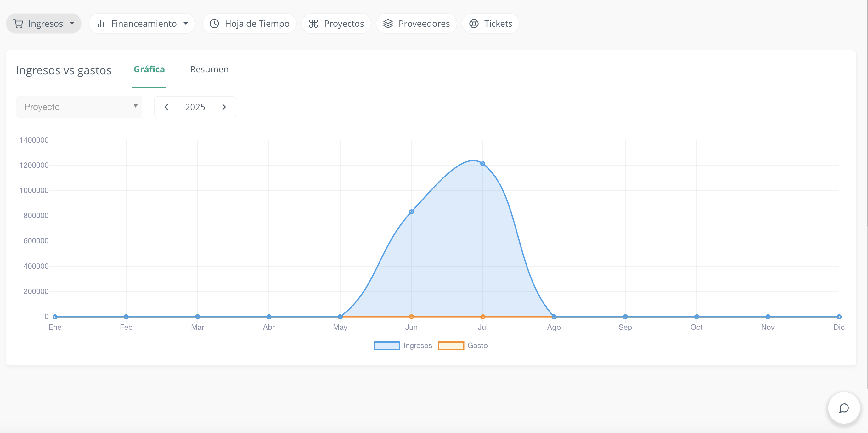Click the shopping cart Ingresos icon

point(18,24)
